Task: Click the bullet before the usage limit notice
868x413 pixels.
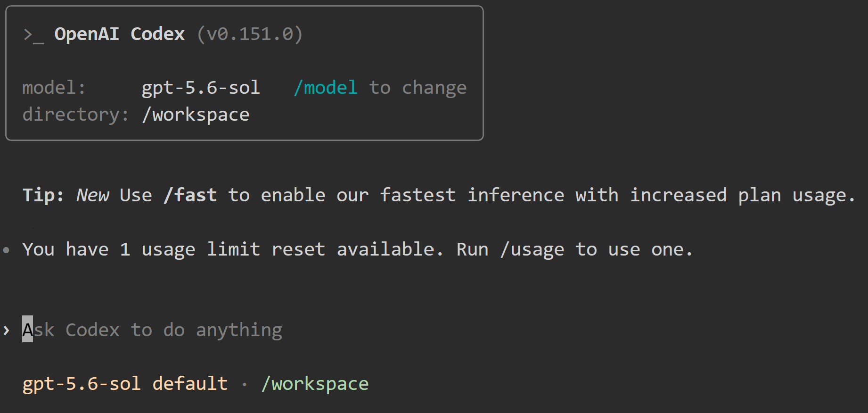Action: 6,250
